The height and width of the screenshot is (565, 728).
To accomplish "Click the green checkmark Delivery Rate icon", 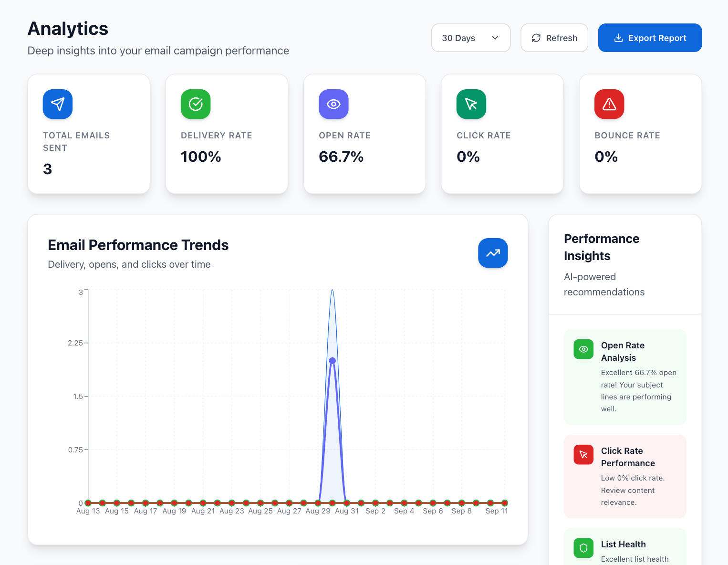I will pyautogui.click(x=196, y=104).
